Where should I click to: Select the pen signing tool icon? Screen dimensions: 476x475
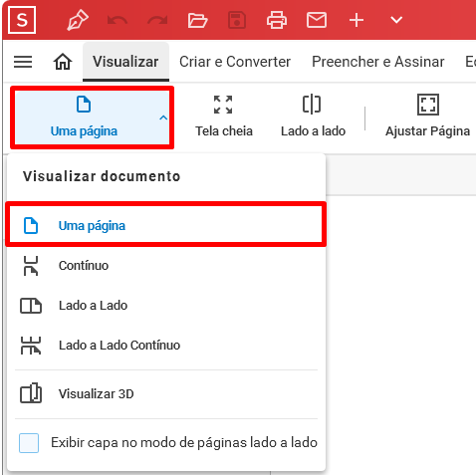78,20
